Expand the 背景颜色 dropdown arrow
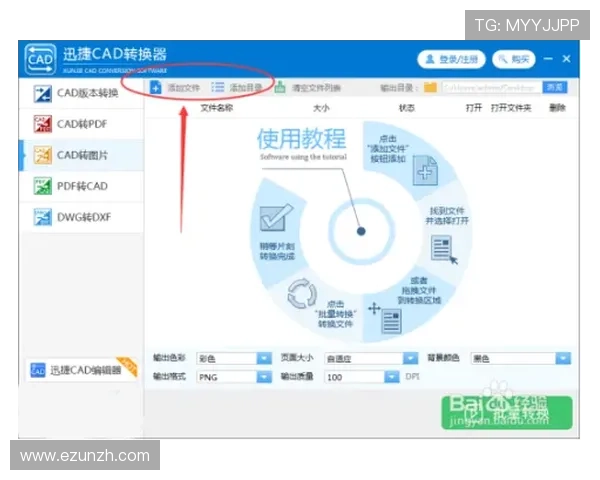The image size is (600, 480). (x=563, y=358)
